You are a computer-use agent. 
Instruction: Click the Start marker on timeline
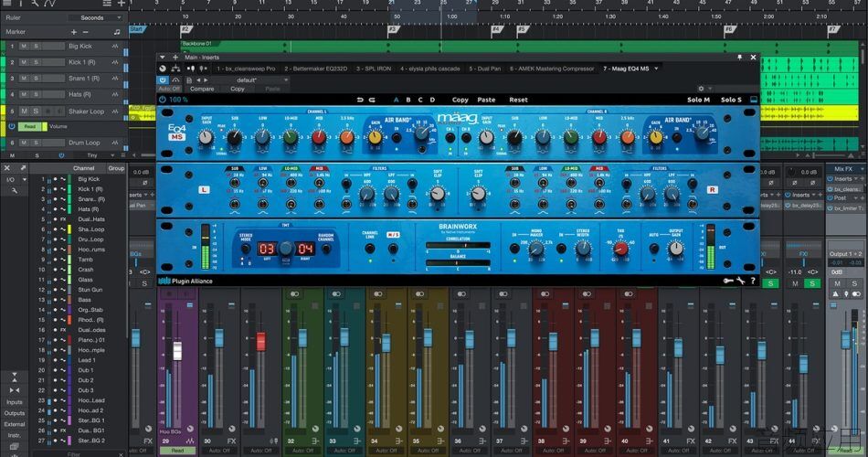pos(137,29)
